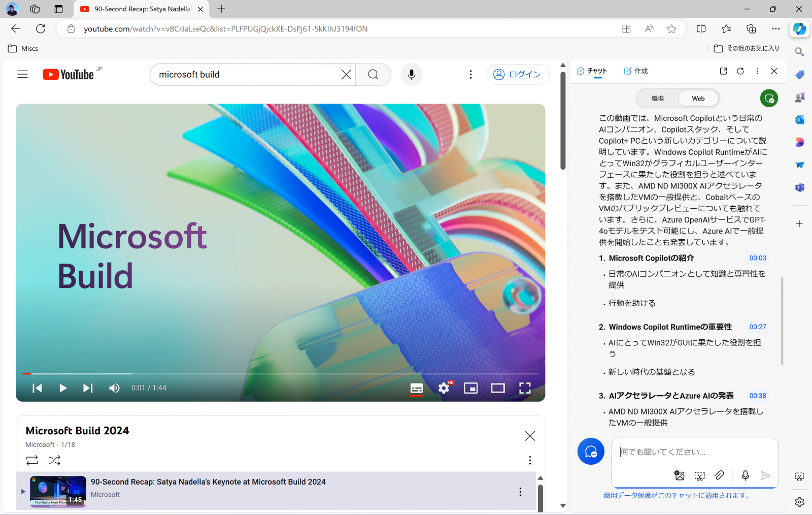The width and height of the screenshot is (812, 515).
Task: Open a new browser tab
Action: click(x=221, y=9)
